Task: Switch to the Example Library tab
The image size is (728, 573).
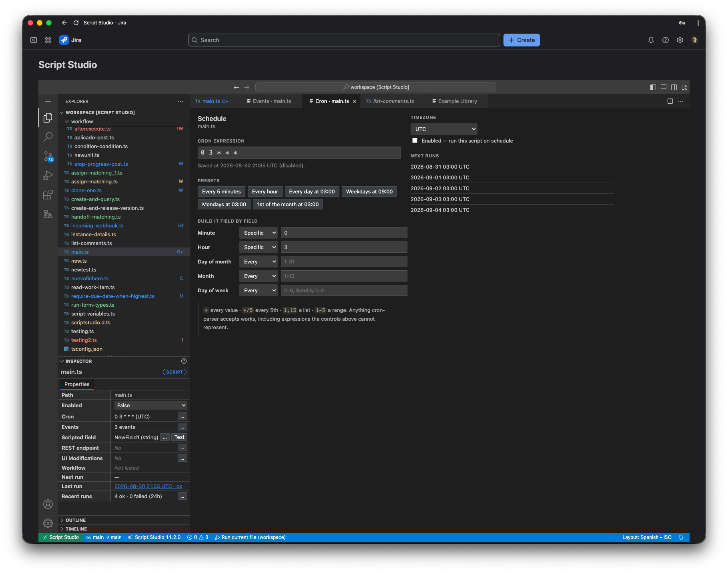Action: (x=457, y=101)
